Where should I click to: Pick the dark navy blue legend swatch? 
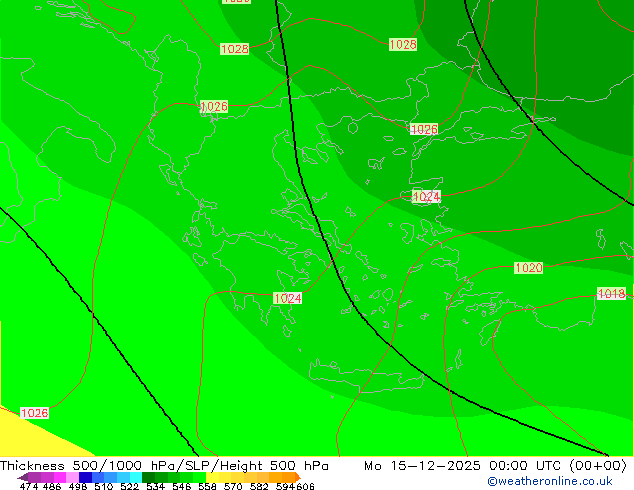(x=85, y=477)
